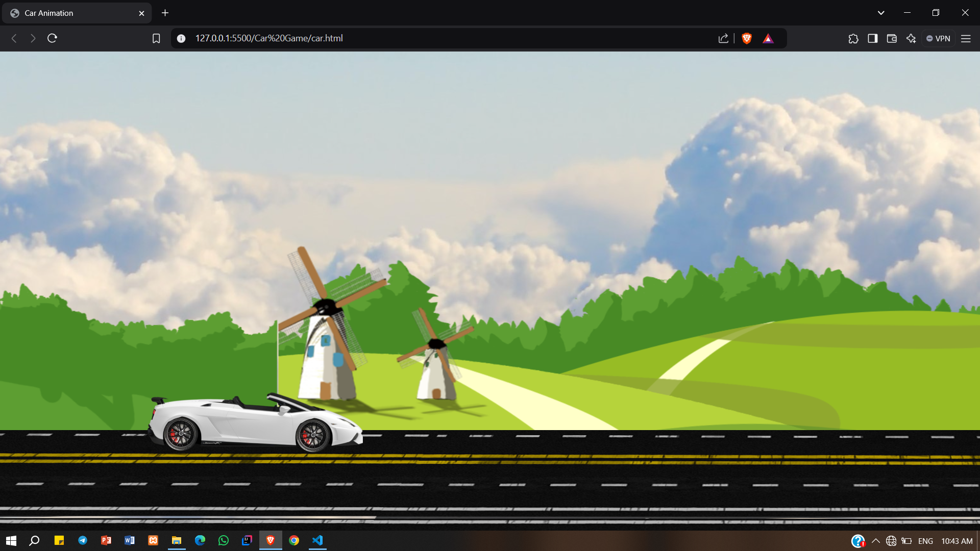Viewport: 980px width, 551px height.
Task: Reload the current page
Action: tap(52, 38)
